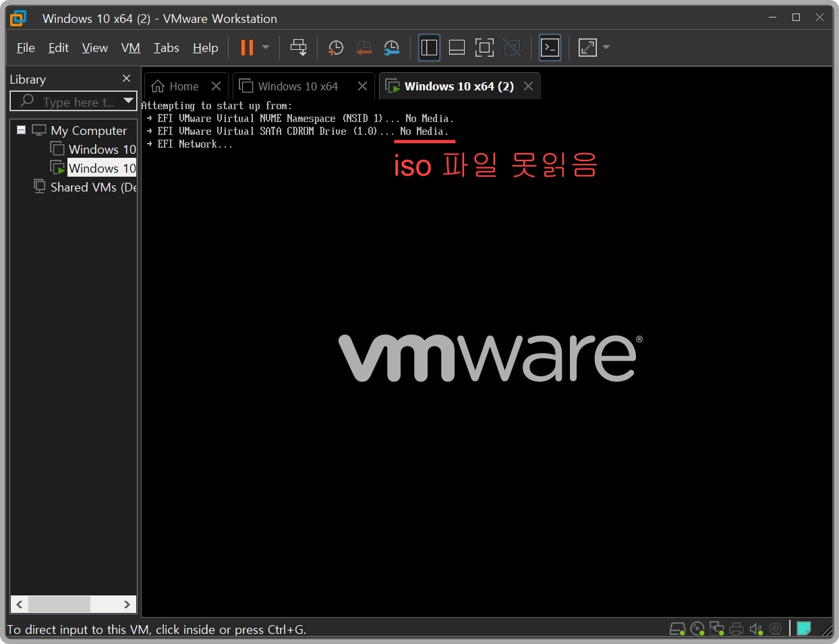Click the sound card status icon
The image size is (839, 644).
point(756,629)
